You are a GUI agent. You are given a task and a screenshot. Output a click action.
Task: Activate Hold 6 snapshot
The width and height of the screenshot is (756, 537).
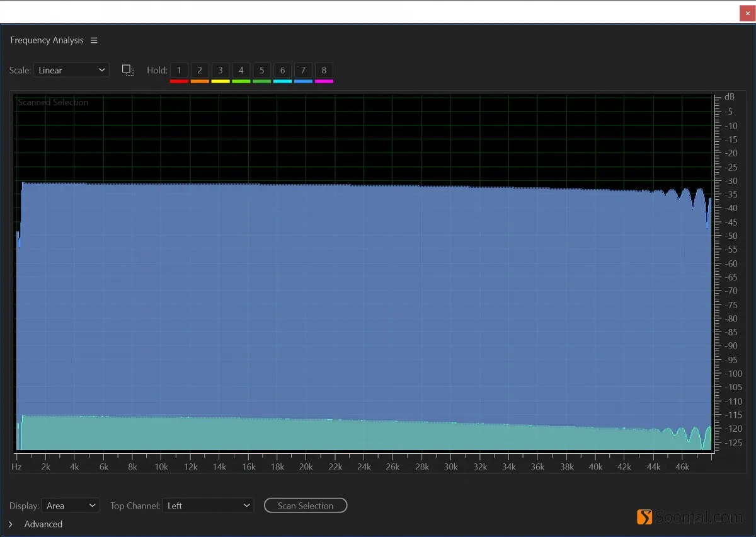click(282, 70)
